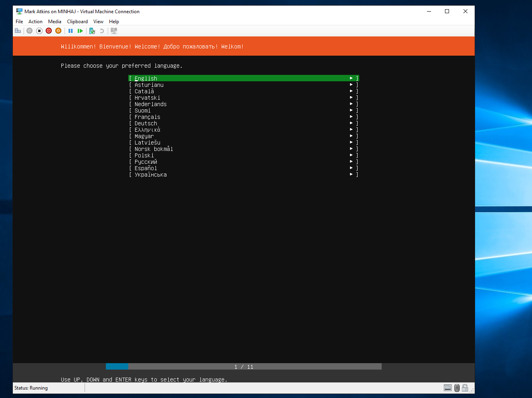
Task: Open the Clipboard menu
Action: coord(77,22)
